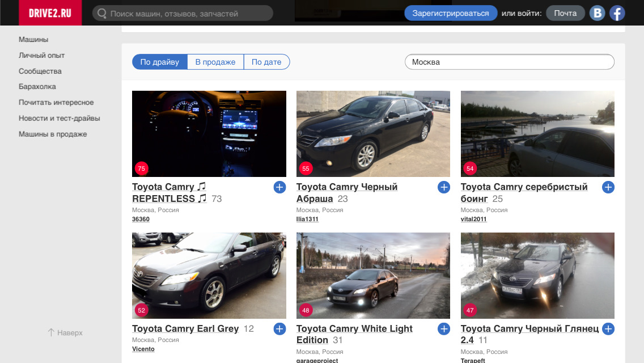644x363 pixels.
Task: Visit user 36360 profile
Action: 141,219
